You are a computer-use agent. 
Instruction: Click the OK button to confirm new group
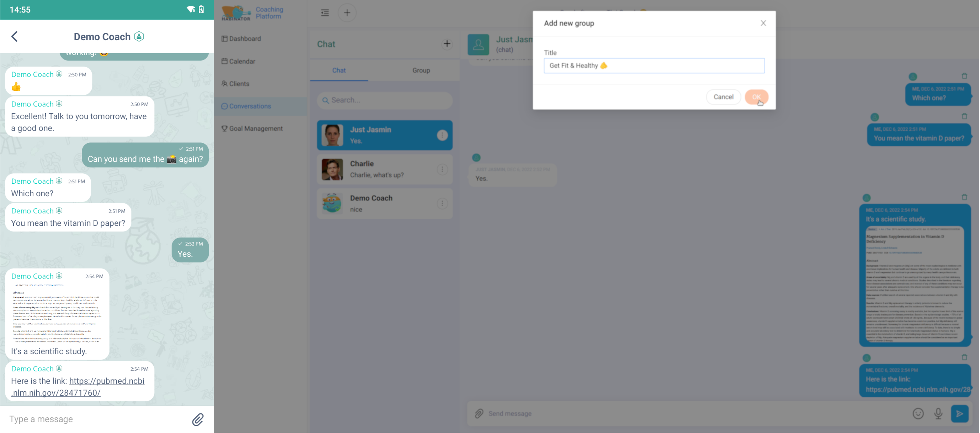756,96
